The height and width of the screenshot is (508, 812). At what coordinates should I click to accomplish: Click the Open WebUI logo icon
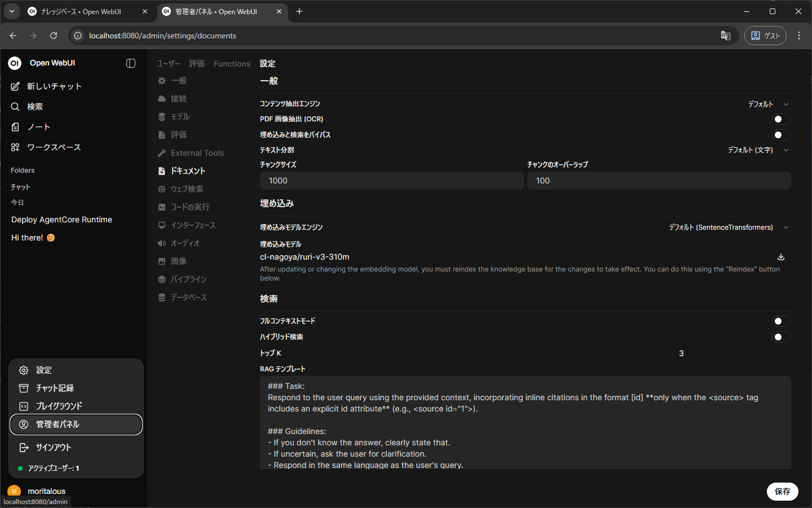click(x=15, y=63)
